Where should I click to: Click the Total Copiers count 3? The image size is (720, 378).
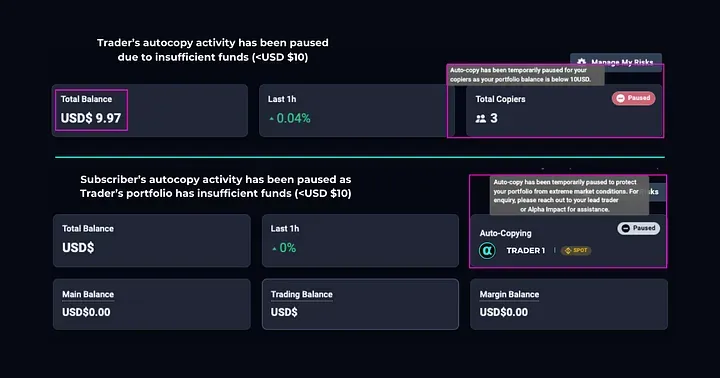(494, 118)
